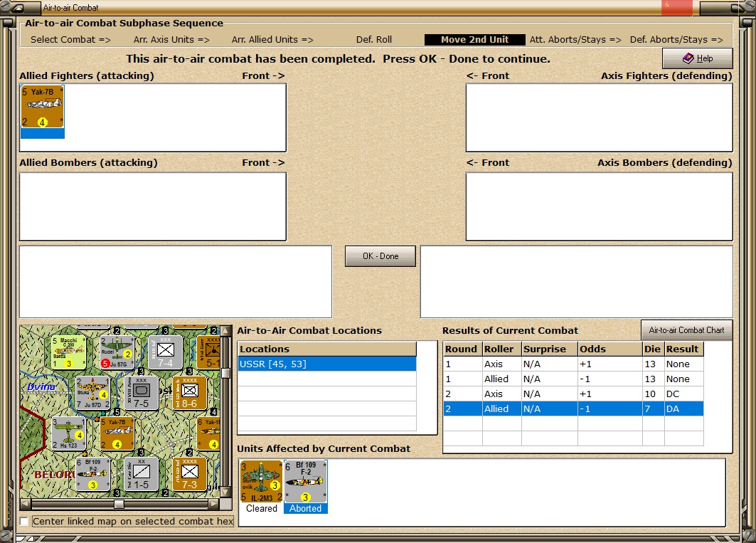Click the map vertical scrollbar thumb

[x=225, y=373]
